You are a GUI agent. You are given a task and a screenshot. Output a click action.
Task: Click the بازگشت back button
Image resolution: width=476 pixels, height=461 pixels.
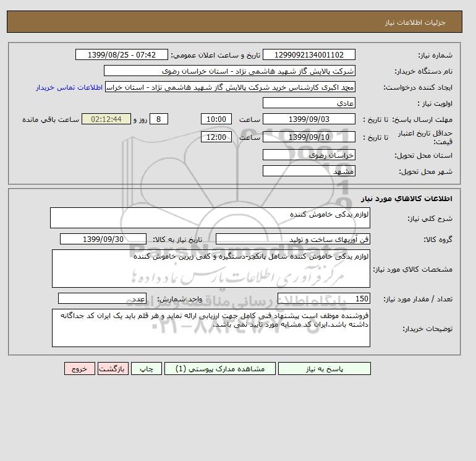[113, 369]
